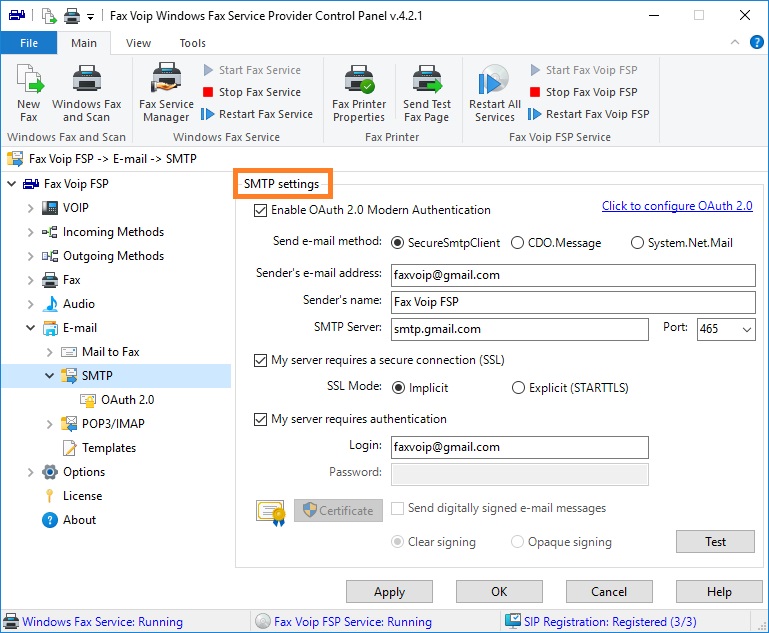The image size is (769, 633).
Task: Select SecureSmtpClient send method
Action: tap(397, 243)
